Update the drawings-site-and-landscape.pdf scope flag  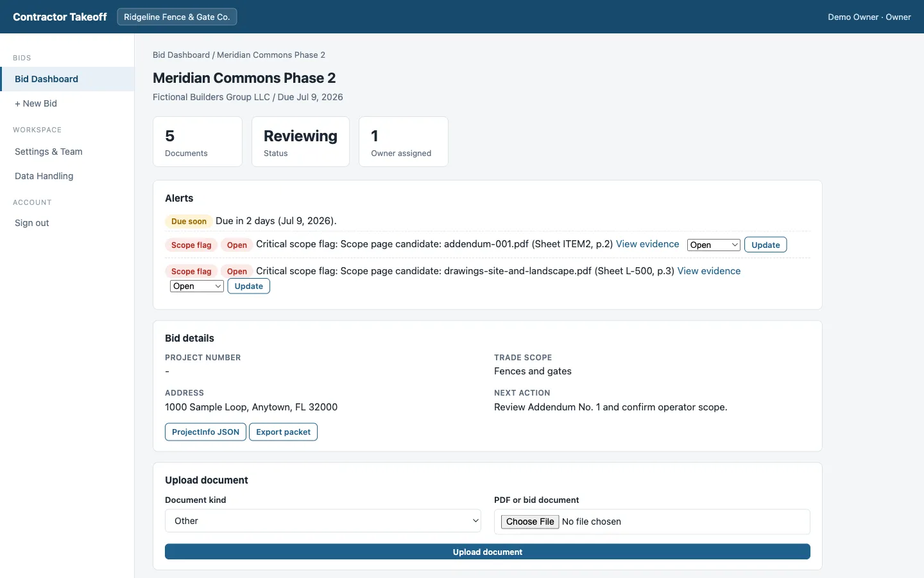(x=249, y=286)
